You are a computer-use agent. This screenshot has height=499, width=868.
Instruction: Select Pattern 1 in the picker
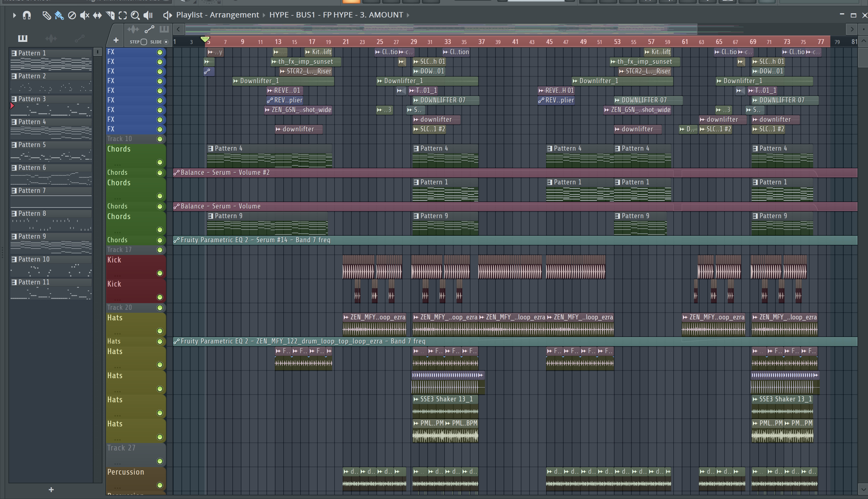[x=51, y=60]
